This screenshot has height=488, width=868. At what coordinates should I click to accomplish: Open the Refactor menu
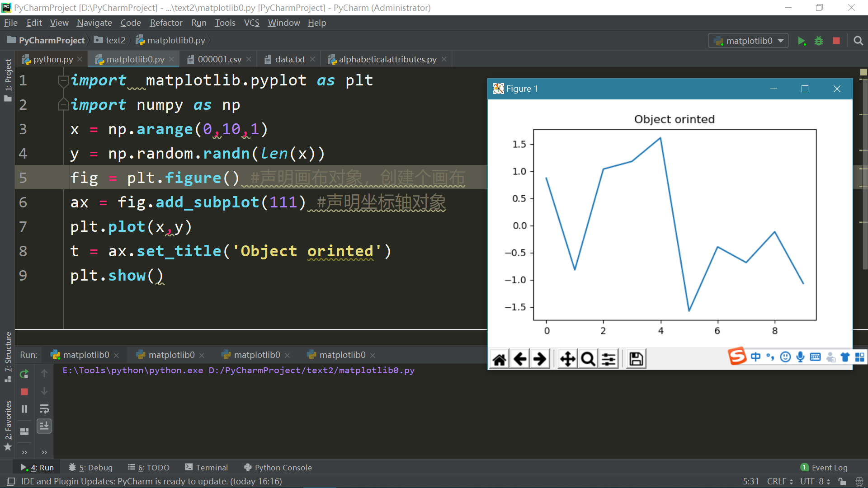(x=166, y=23)
